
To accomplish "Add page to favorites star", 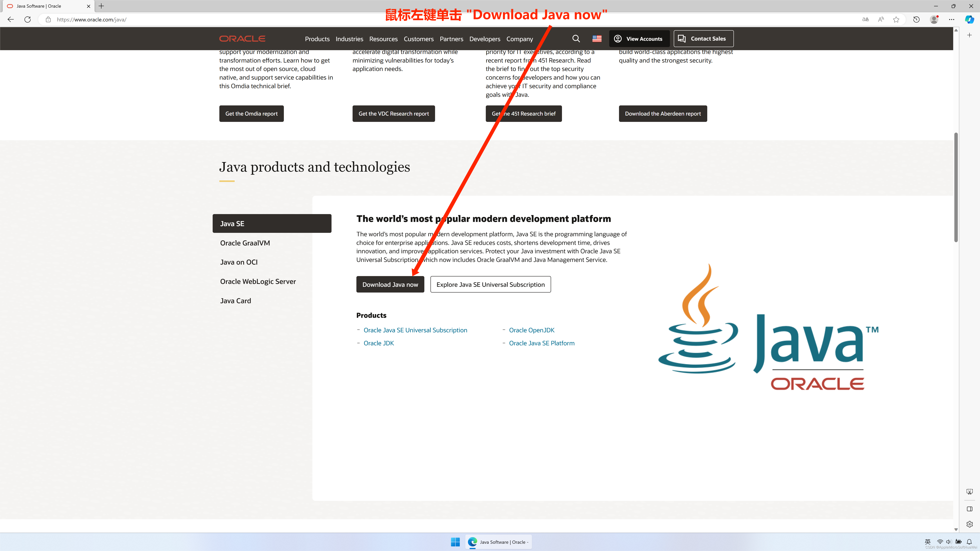I will pyautogui.click(x=896, y=19).
